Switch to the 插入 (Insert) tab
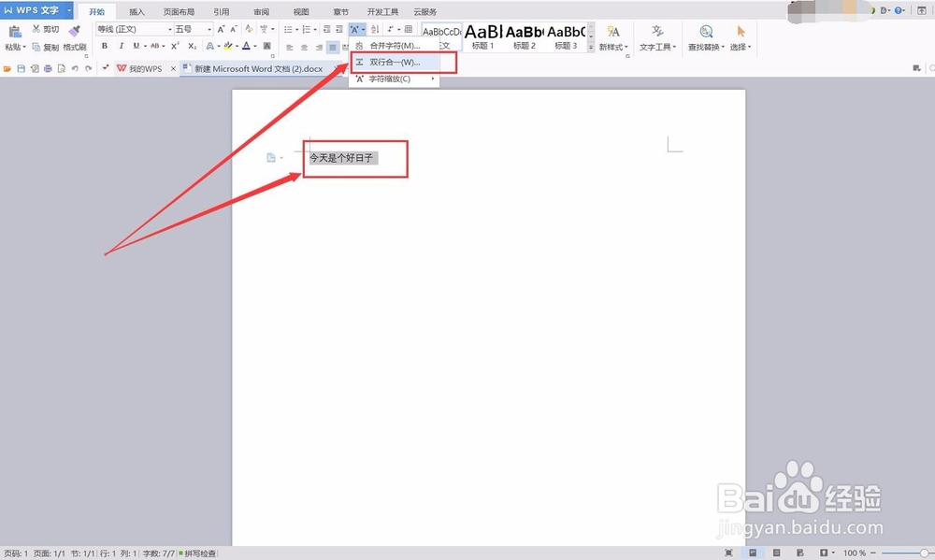Screen dimensions: 935x560 (x=137, y=11)
